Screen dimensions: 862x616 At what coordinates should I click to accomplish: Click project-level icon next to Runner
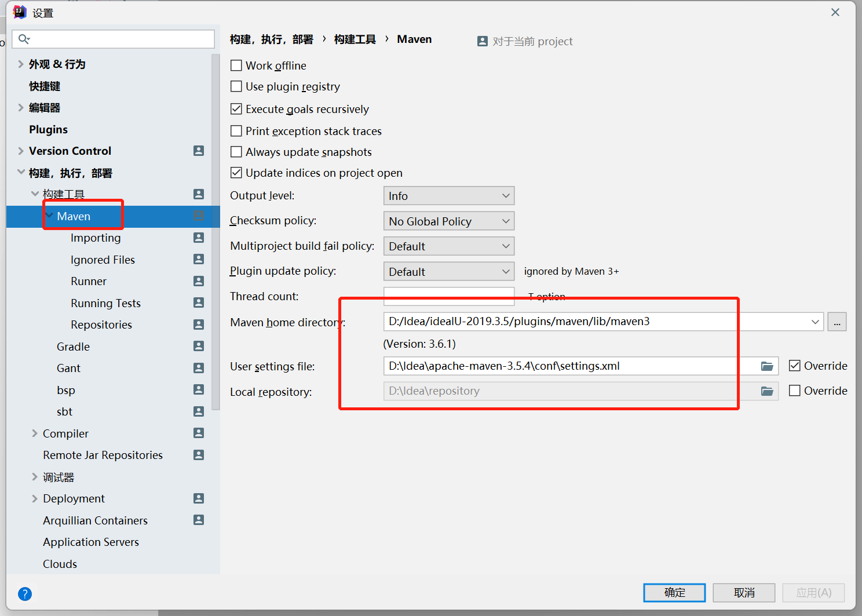tap(199, 281)
